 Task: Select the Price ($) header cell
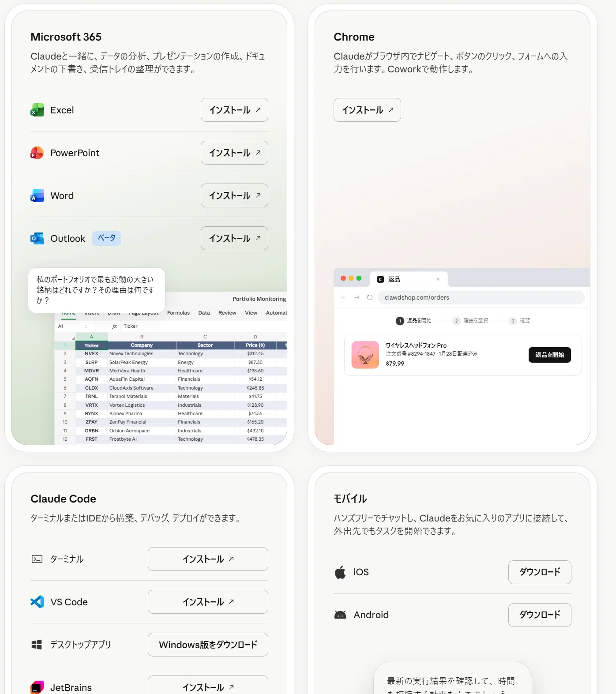coord(255,345)
